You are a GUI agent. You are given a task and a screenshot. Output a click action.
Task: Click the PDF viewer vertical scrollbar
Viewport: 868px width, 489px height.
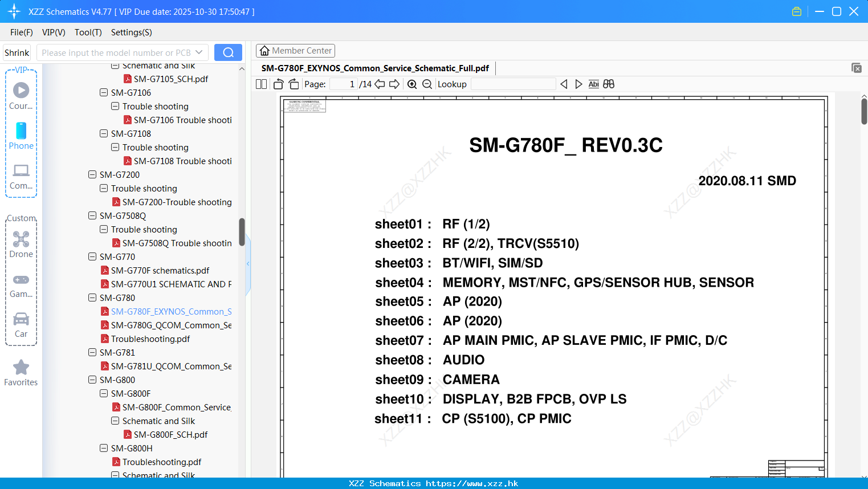click(x=864, y=111)
